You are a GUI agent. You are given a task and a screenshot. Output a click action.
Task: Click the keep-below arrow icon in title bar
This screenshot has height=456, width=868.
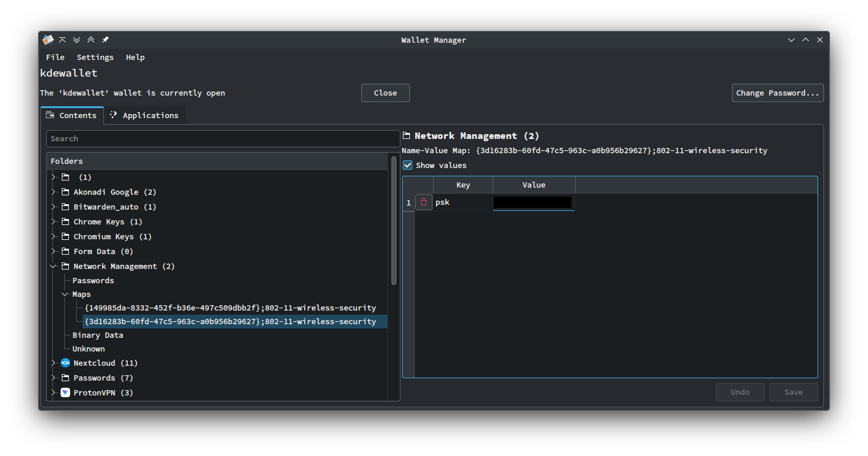77,40
